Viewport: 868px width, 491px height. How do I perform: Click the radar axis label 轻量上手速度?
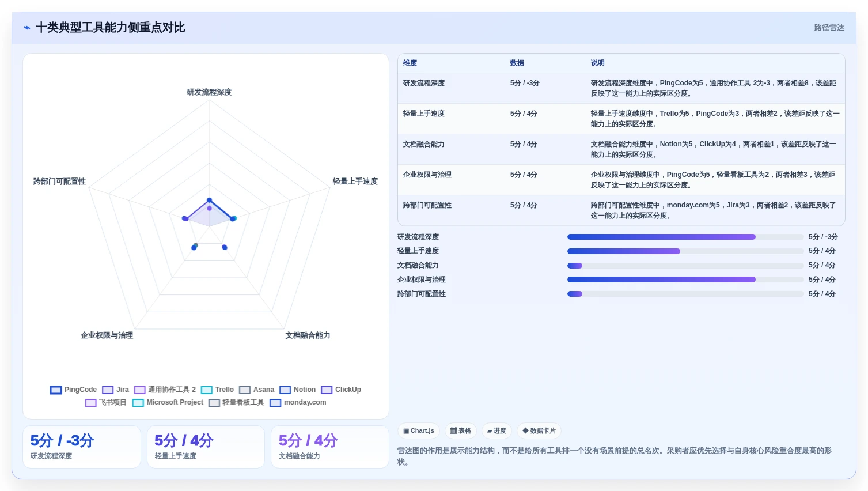[355, 182]
